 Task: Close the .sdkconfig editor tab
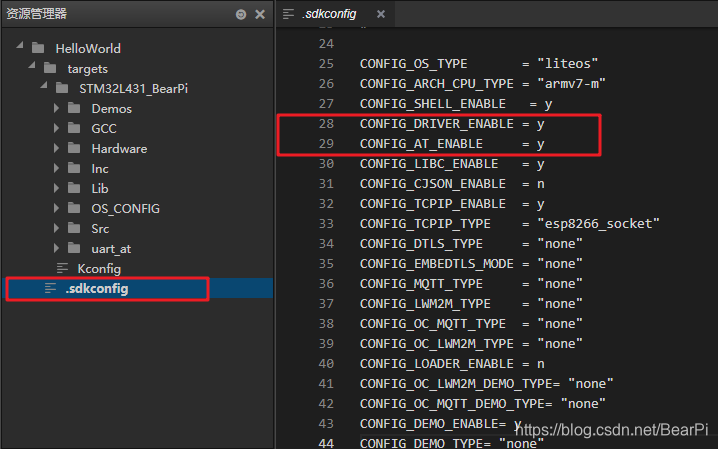point(381,14)
